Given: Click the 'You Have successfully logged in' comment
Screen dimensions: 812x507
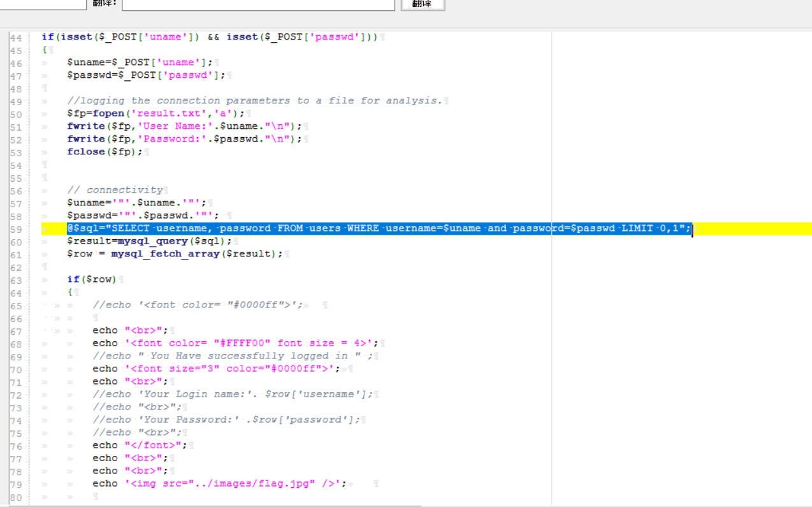Looking at the screenshot, I should [x=232, y=356].
